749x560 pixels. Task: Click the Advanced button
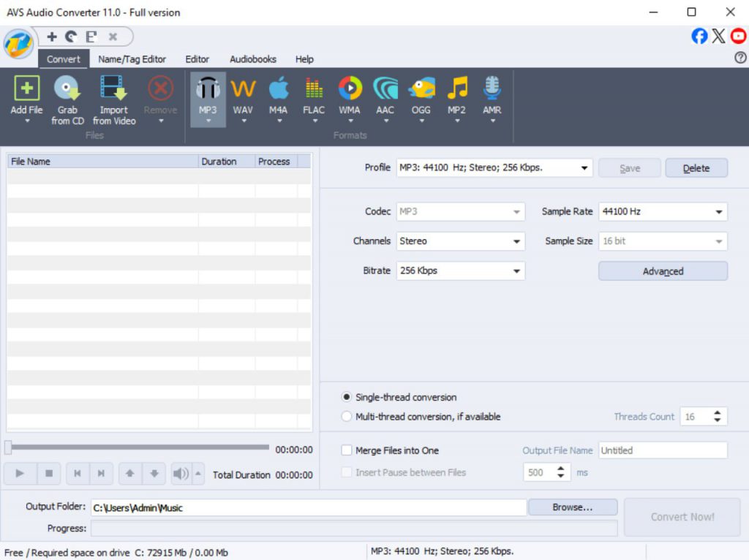(663, 271)
